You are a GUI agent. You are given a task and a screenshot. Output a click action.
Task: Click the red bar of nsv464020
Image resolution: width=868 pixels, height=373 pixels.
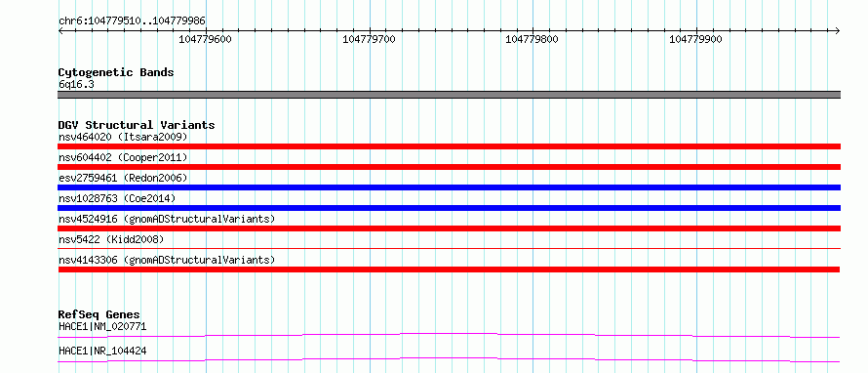point(449,146)
